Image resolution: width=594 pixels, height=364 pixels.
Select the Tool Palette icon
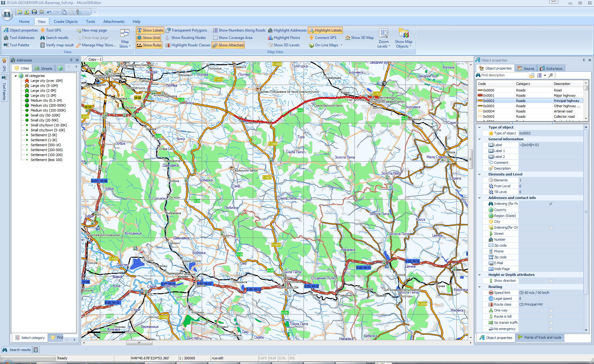6,45
